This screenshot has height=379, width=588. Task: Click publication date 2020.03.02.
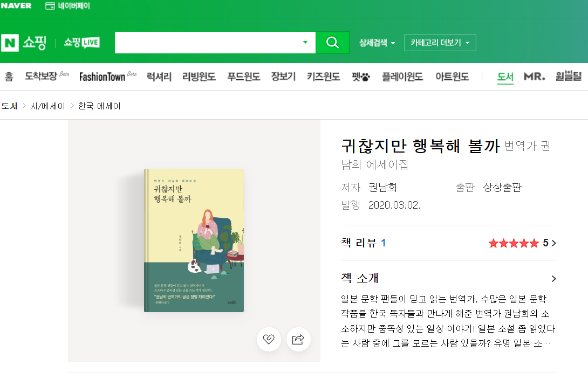click(x=394, y=205)
